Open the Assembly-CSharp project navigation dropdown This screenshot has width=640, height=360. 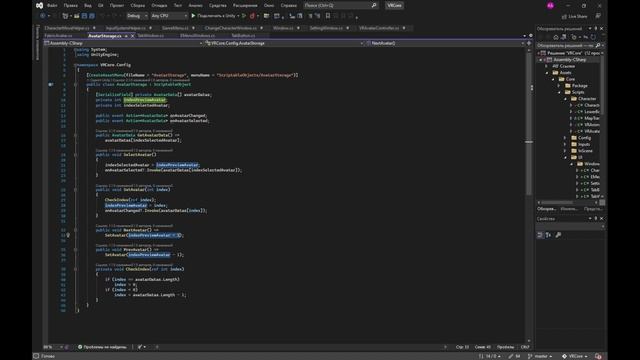pyautogui.click(x=123, y=43)
